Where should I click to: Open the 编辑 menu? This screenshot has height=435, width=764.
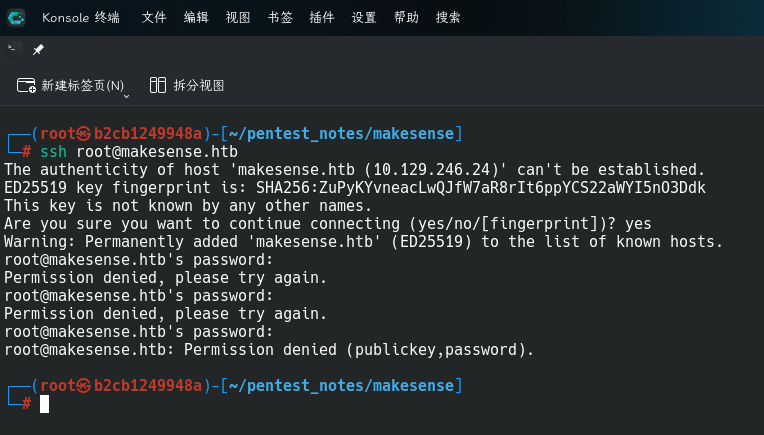pyautogui.click(x=196, y=18)
